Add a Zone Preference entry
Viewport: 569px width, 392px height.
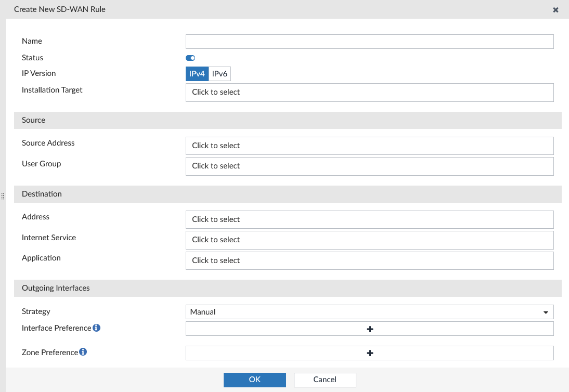369,352
